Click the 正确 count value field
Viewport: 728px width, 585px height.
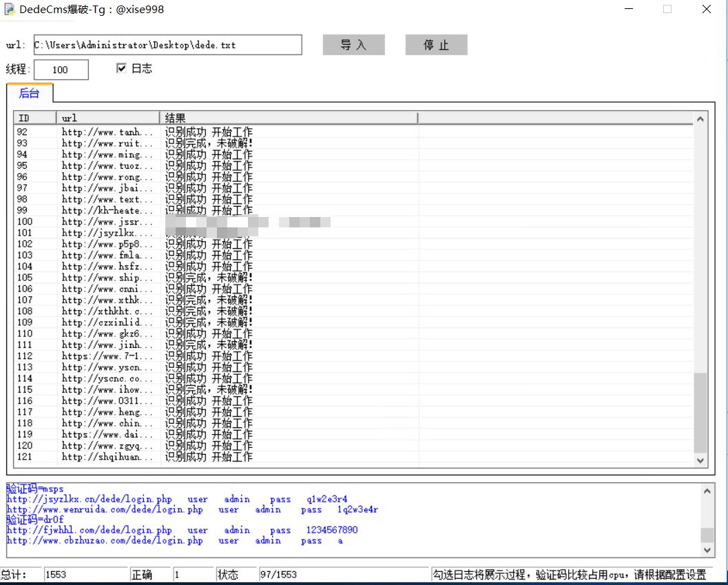193,575
